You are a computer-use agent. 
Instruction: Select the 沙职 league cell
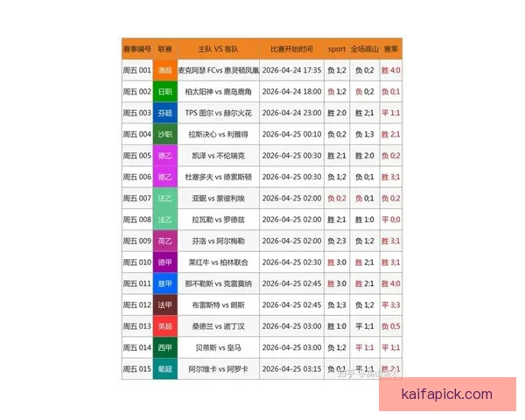pos(165,134)
